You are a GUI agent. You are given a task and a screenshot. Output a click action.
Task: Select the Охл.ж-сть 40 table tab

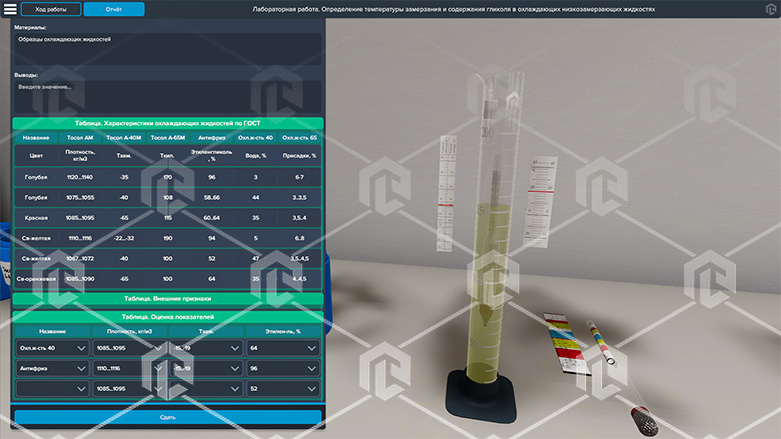tap(256, 138)
